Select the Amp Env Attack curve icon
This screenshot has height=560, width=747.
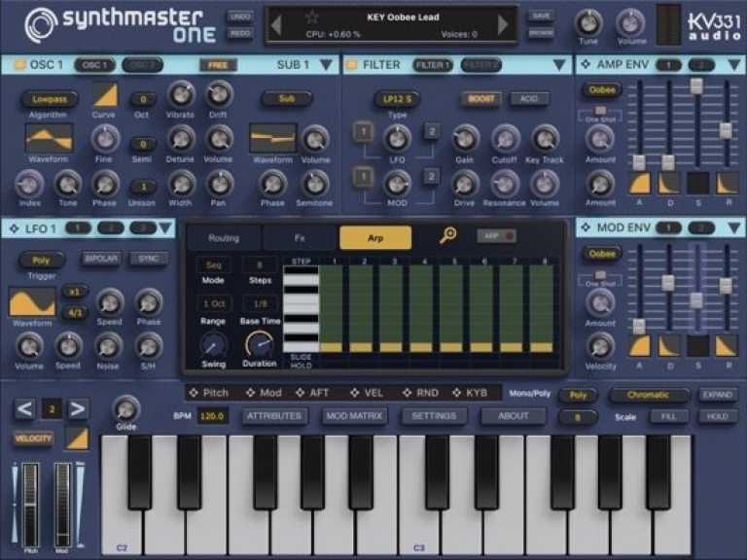[x=639, y=184]
